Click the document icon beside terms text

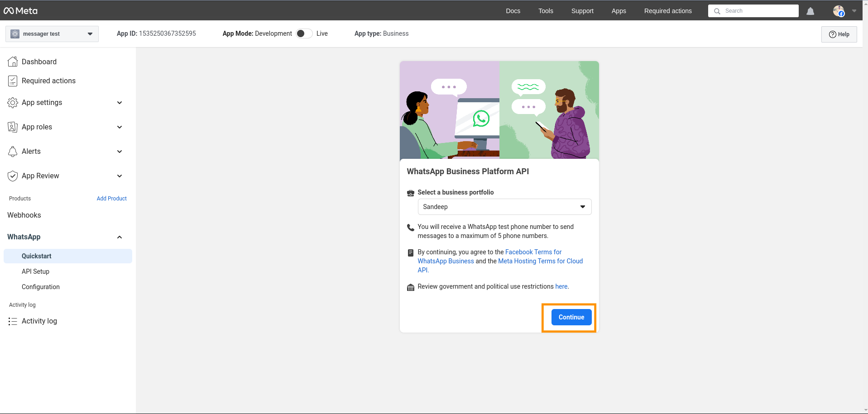point(411,253)
